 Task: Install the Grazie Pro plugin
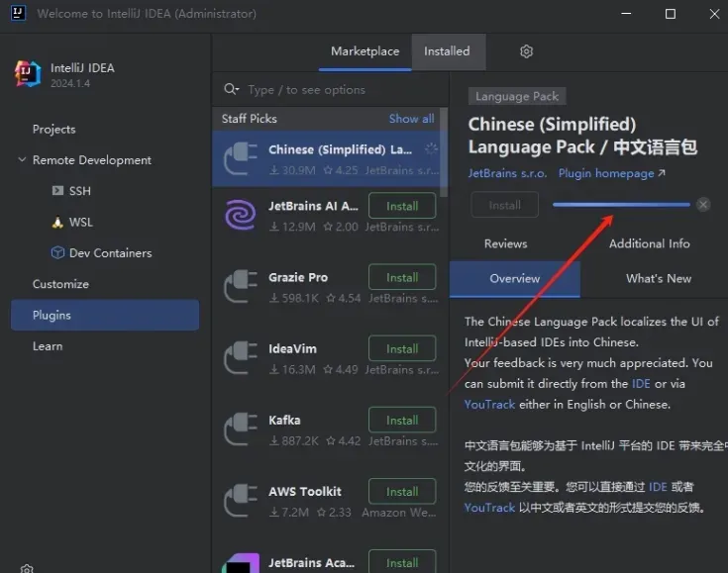click(x=402, y=277)
